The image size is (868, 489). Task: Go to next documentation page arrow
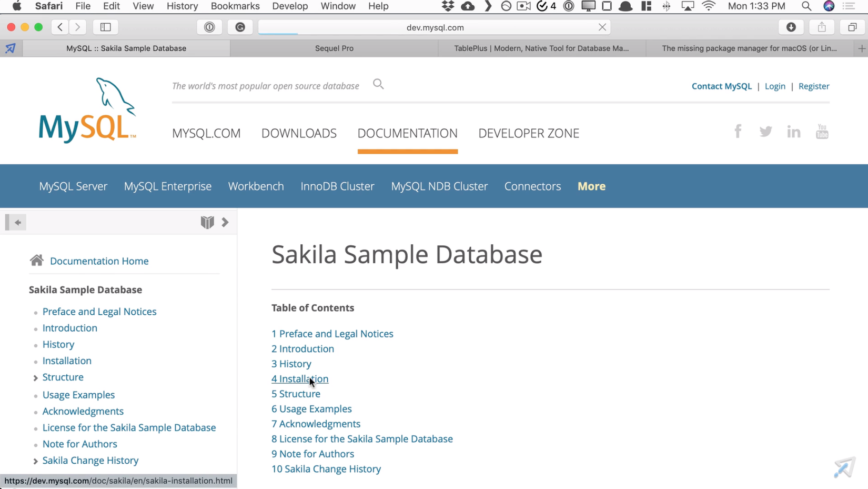[225, 222]
